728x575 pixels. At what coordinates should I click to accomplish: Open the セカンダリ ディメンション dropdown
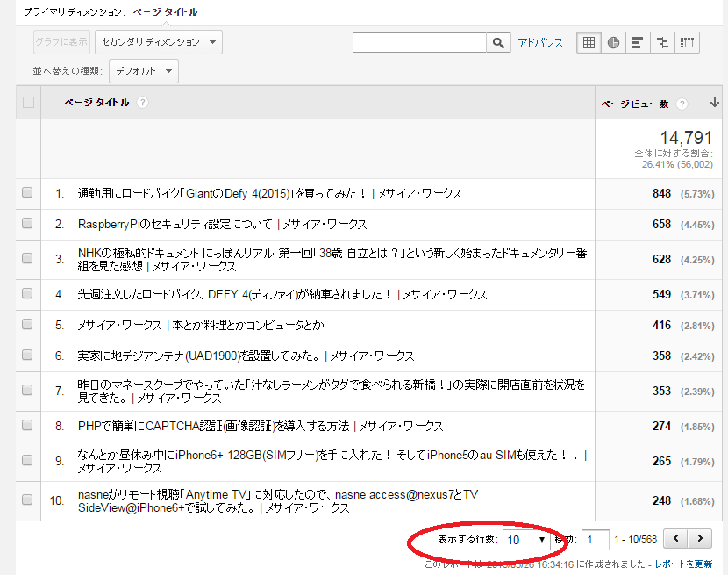click(158, 42)
